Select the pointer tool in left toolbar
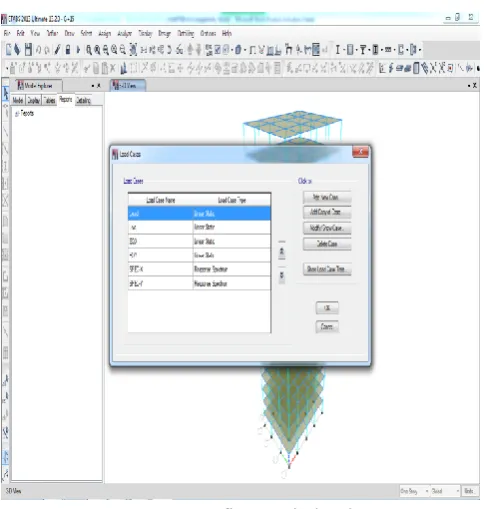 (6, 93)
